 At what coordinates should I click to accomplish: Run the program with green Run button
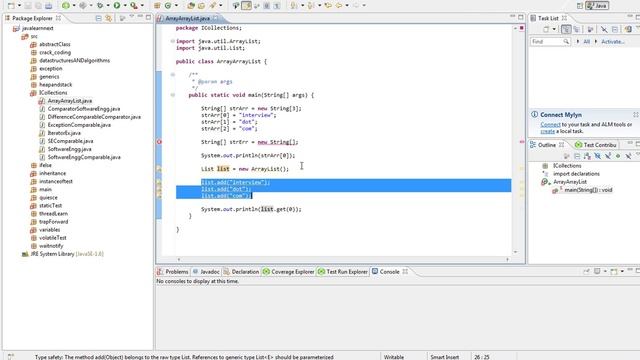pos(117,6)
